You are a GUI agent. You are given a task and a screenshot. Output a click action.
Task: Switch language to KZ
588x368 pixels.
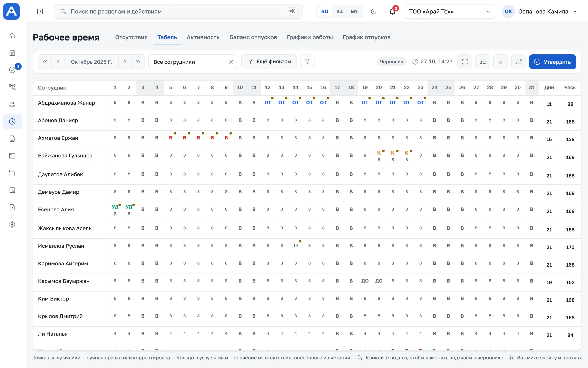(340, 11)
